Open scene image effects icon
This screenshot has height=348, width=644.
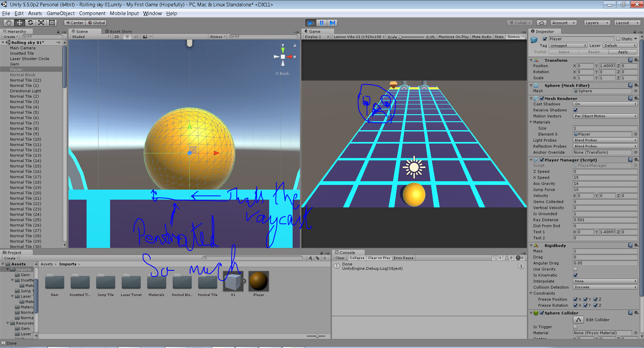[145, 37]
